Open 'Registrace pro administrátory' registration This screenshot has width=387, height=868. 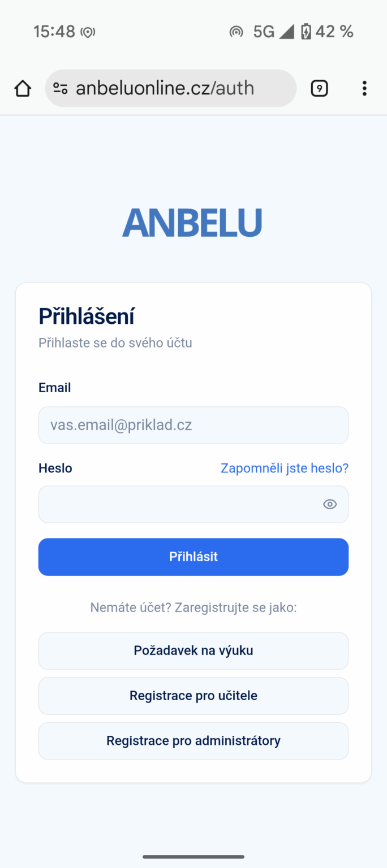193,741
